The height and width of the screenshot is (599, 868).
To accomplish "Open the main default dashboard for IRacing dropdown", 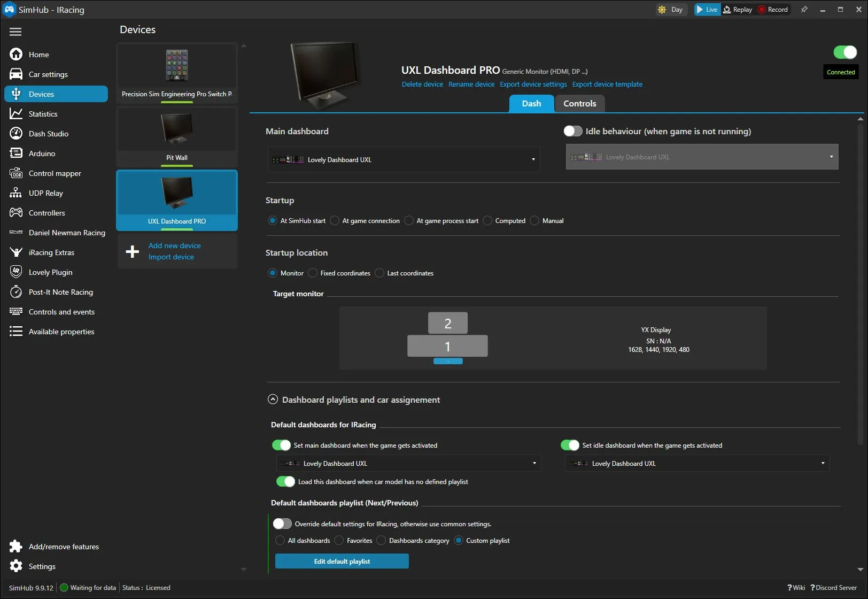I will point(409,463).
